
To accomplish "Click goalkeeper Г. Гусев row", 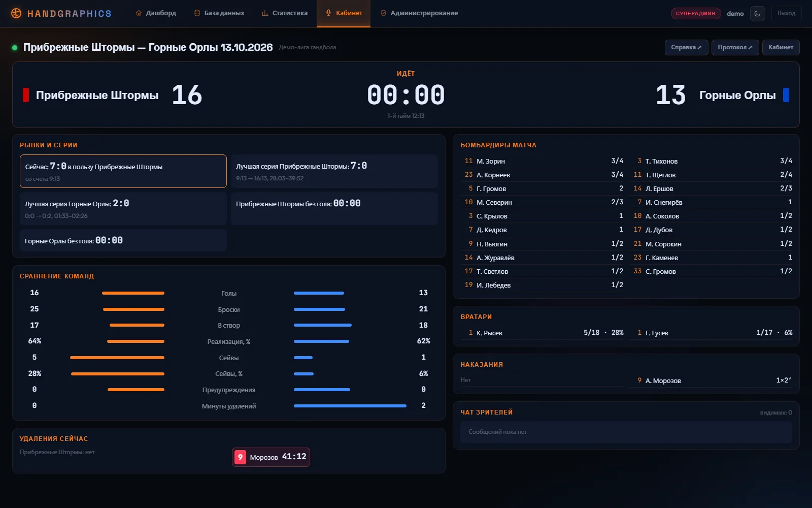I will click(x=711, y=333).
